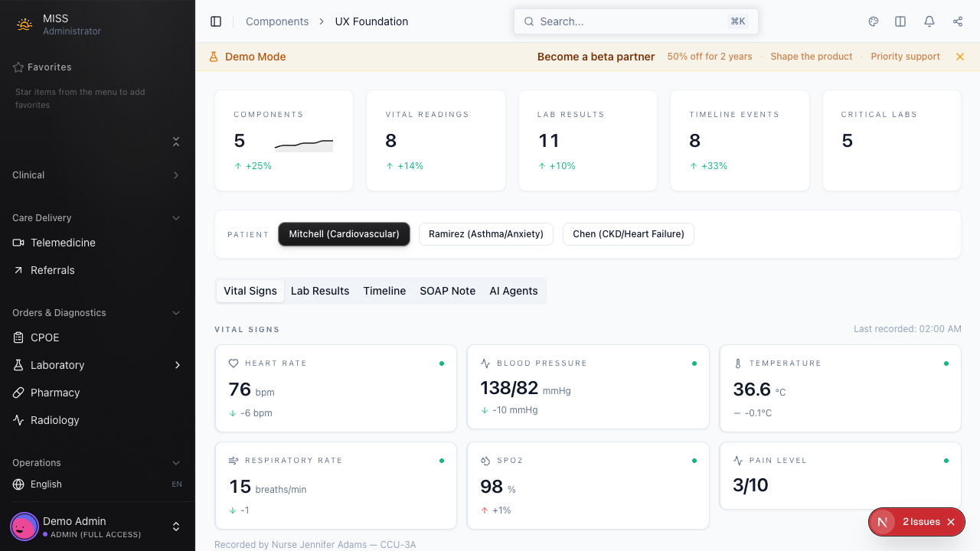Open Radiology in the sidebar
The height and width of the screenshot is (551, 980).
point(55,420)
